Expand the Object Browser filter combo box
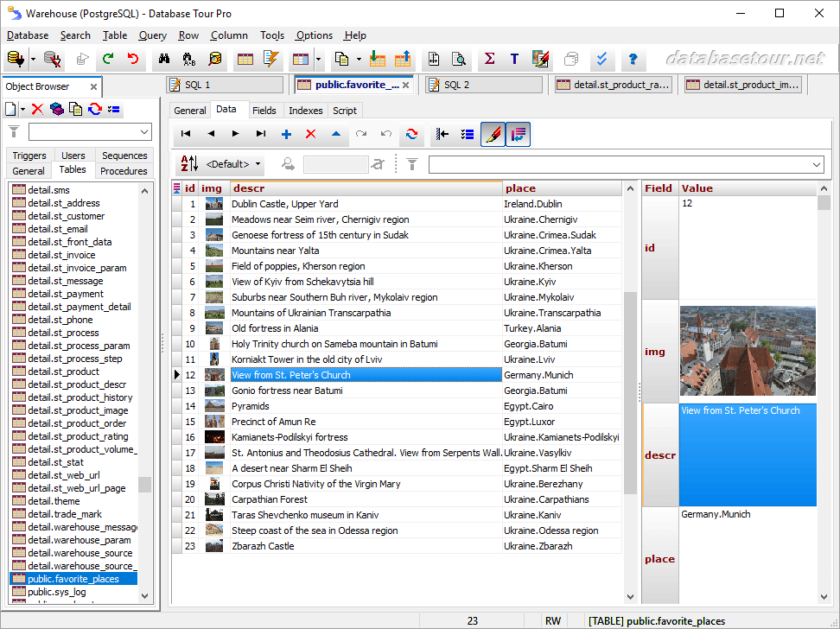840x629 pixels. (143, 132)
